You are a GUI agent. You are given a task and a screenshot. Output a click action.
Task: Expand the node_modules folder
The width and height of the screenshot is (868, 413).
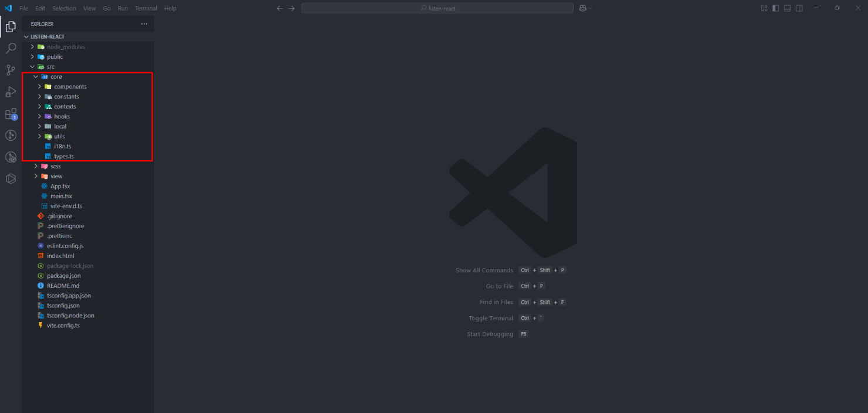[x=66, y=47]
